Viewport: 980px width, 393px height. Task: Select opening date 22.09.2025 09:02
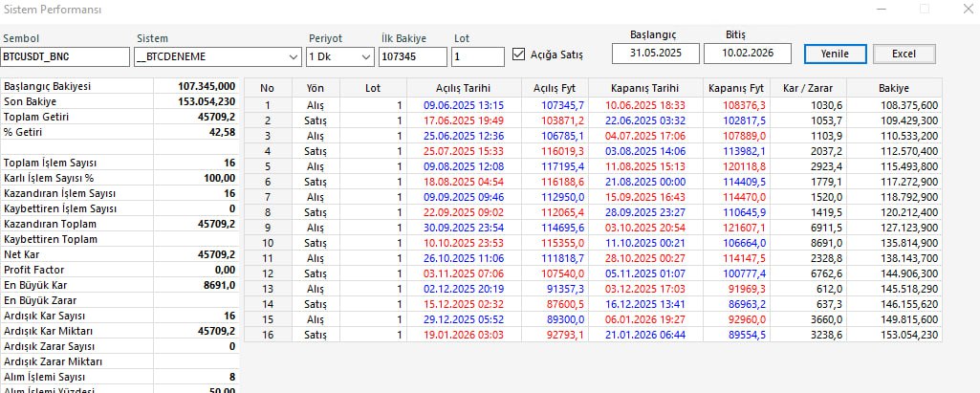[463, 212]
